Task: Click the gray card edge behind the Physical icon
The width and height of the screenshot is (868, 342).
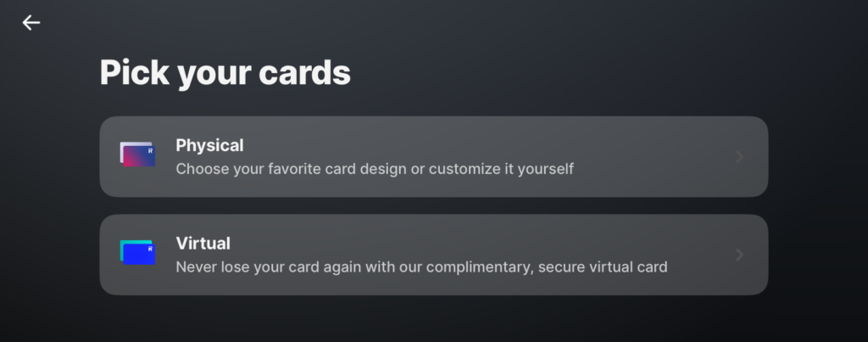Action: coord(123,146)
